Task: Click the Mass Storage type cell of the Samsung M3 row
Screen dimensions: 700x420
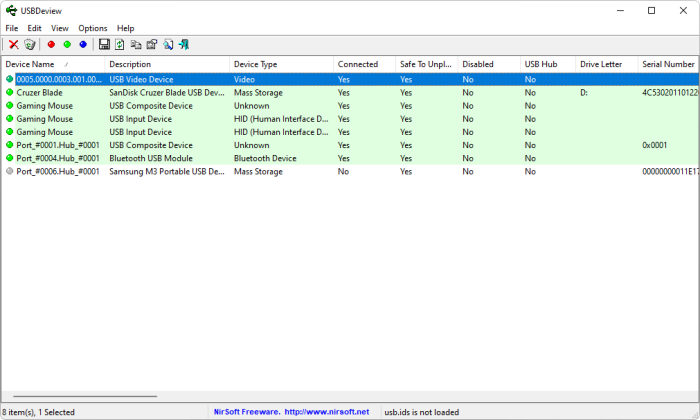Action: 258,171
